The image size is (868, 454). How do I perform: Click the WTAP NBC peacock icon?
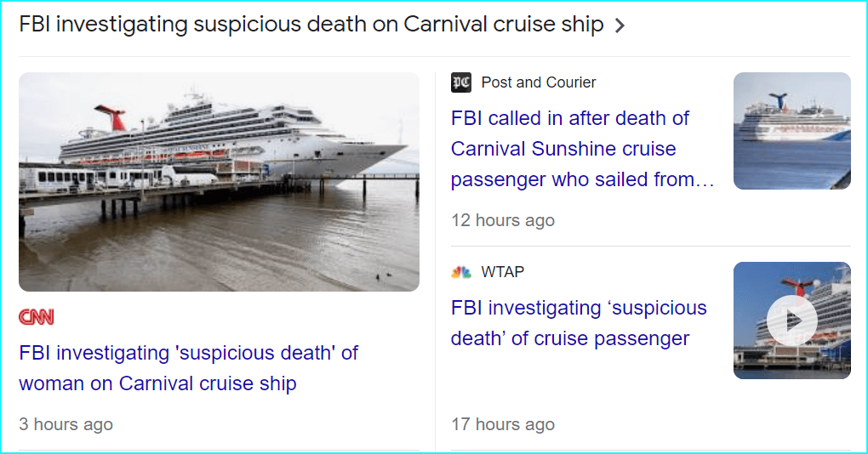(x=461, y=272)
